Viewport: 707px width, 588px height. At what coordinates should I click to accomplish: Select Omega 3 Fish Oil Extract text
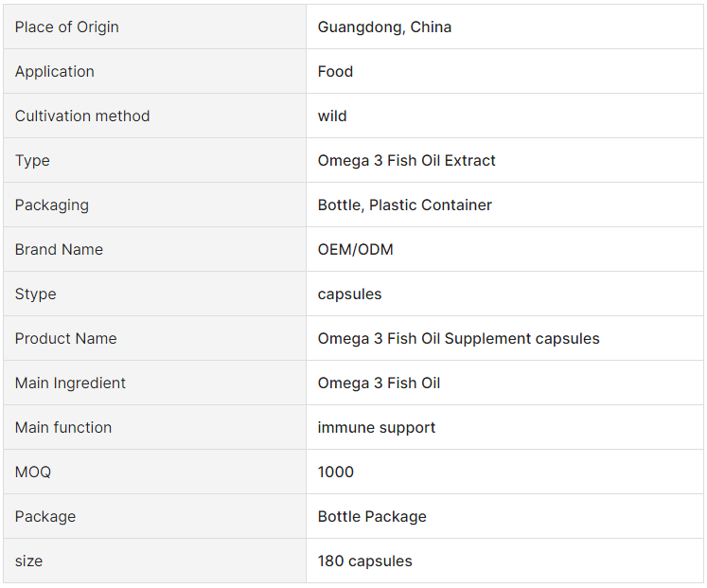pyautogui.click(x=406, y=161)
